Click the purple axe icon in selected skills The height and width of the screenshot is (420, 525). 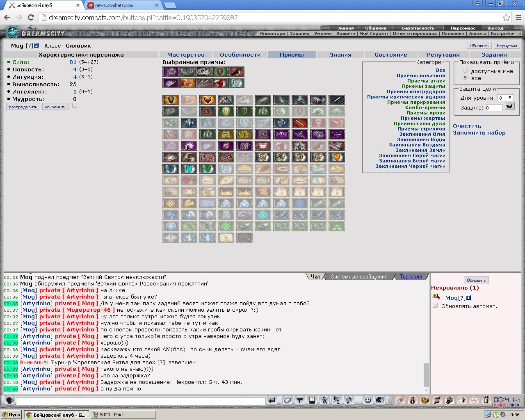(171, 72)
